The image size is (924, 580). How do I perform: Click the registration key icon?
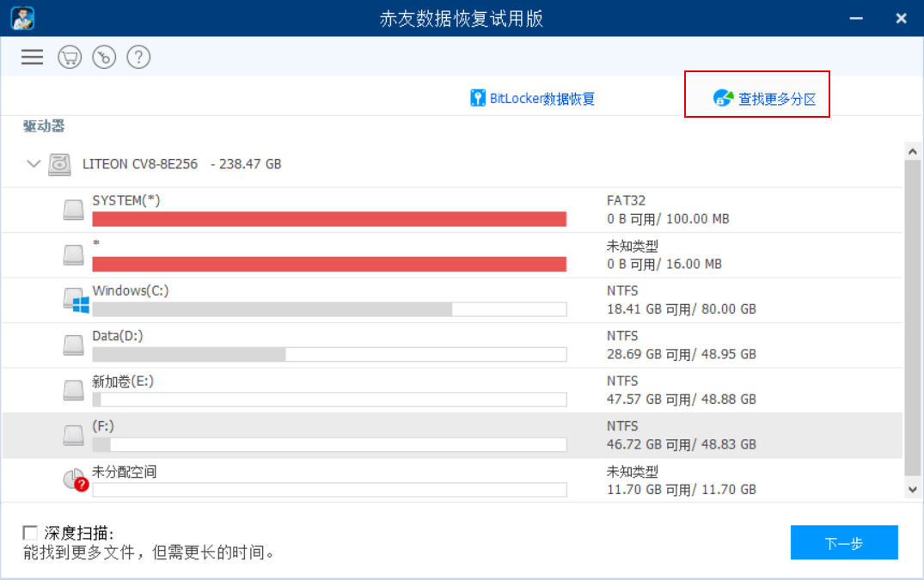coord(104,57)
